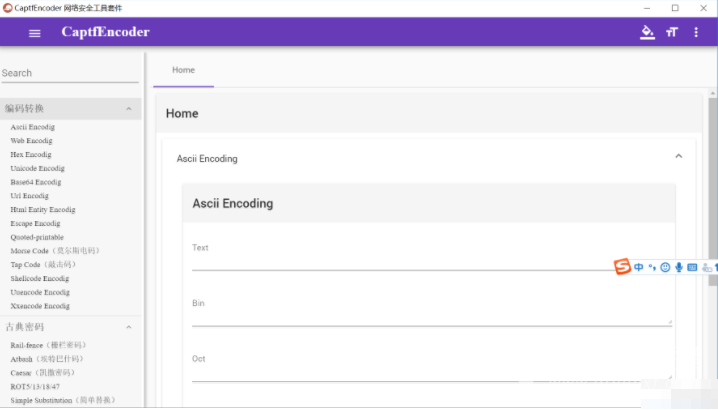This screenshot has width=718, height=410.
Task: Open Url Encodig in sidebar
Action: pos(29,196)
